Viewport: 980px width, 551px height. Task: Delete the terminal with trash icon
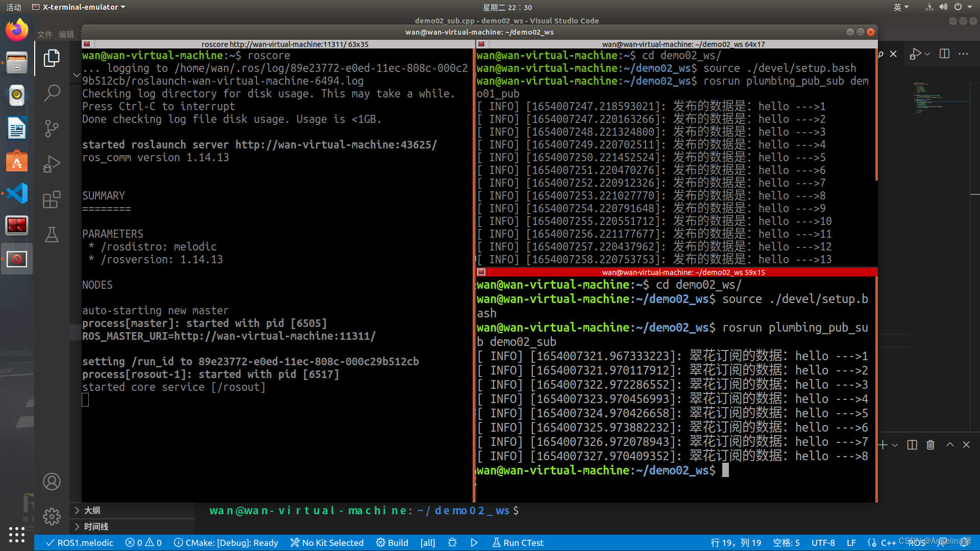pos(930,445)
